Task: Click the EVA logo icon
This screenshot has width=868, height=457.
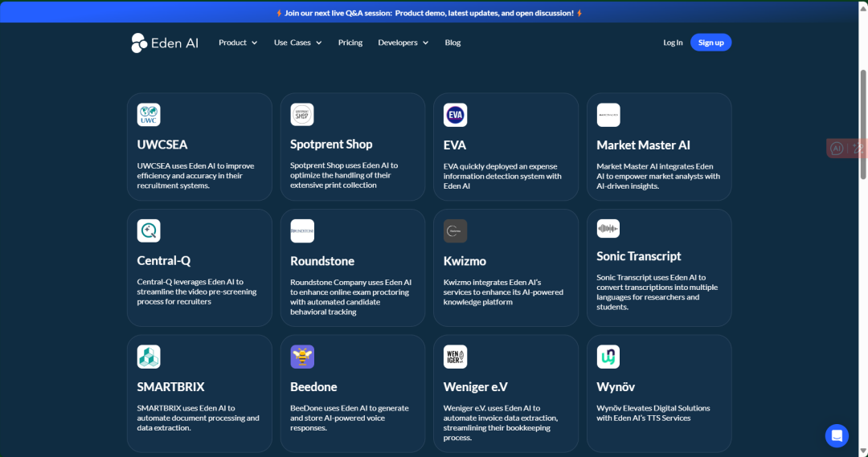Action: pyautogui.click(x=455, y=115)
